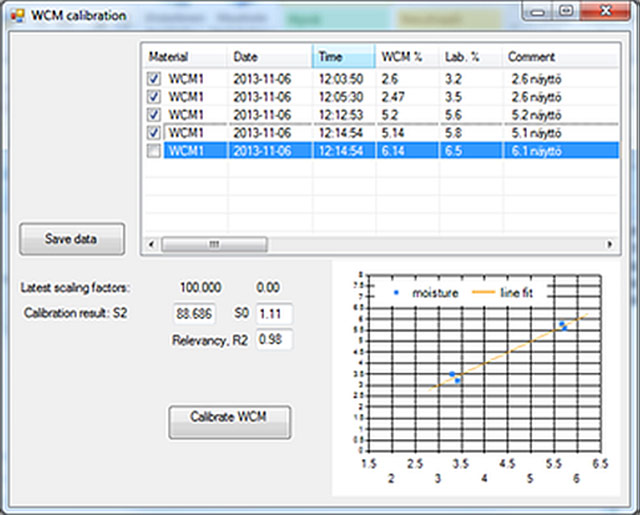Enable the checkbox in the highlighted 6.14 row
The image size is (640, 515).
154,151
